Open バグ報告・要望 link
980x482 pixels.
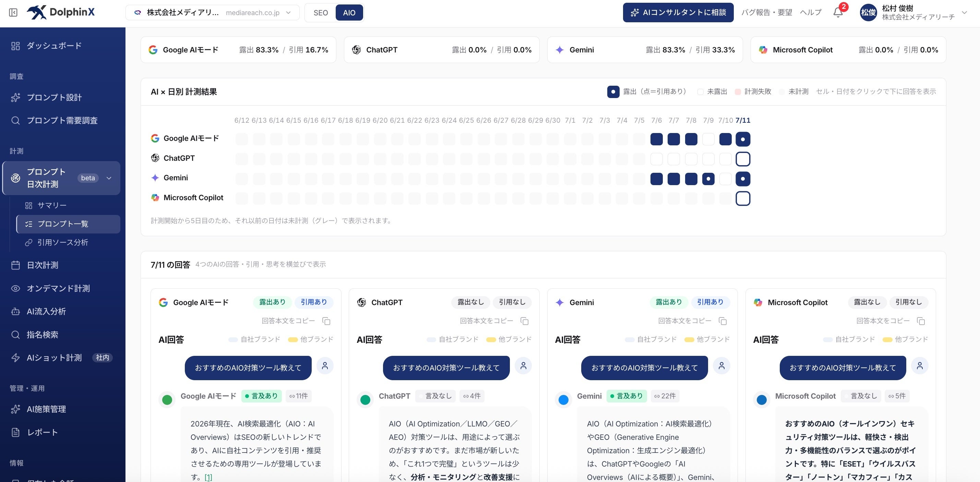tap(766, 13)
